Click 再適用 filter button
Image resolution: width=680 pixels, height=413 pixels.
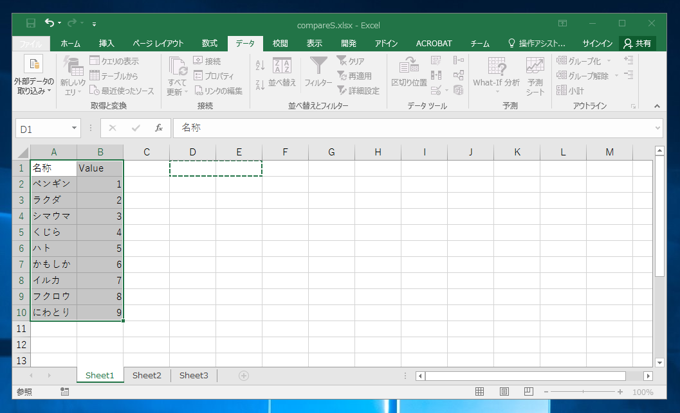(355, 75)
